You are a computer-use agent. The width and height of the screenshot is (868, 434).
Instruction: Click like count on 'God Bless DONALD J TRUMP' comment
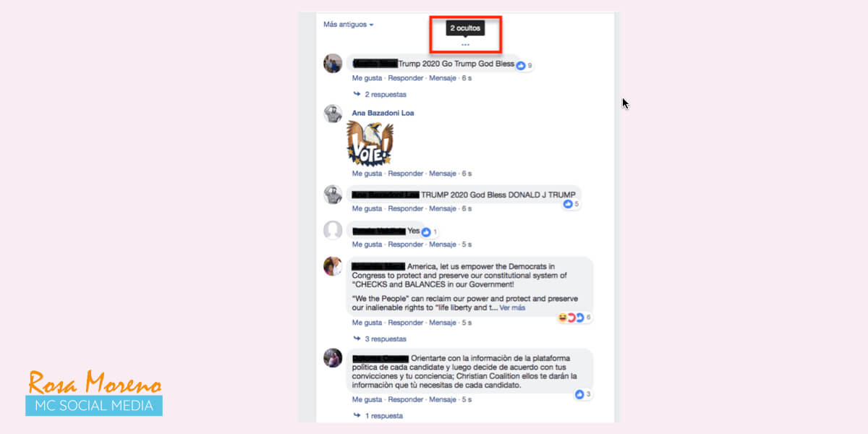pos(571,204)
